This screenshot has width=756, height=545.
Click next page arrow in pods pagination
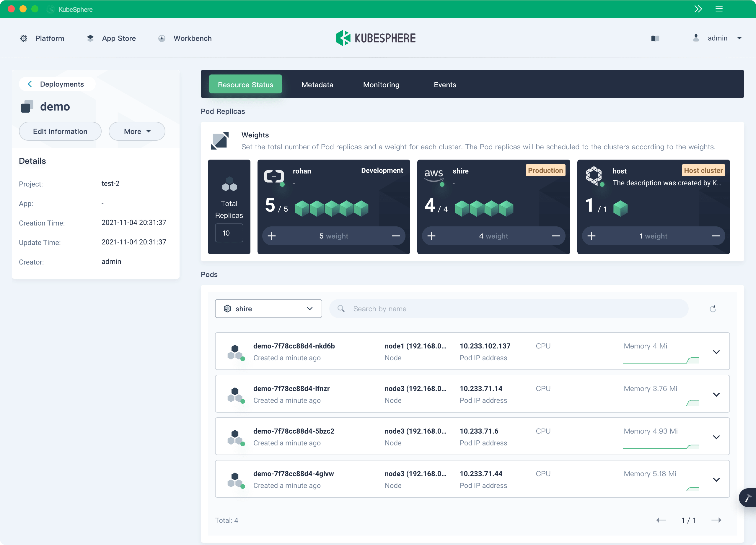(x=716, y=520)
